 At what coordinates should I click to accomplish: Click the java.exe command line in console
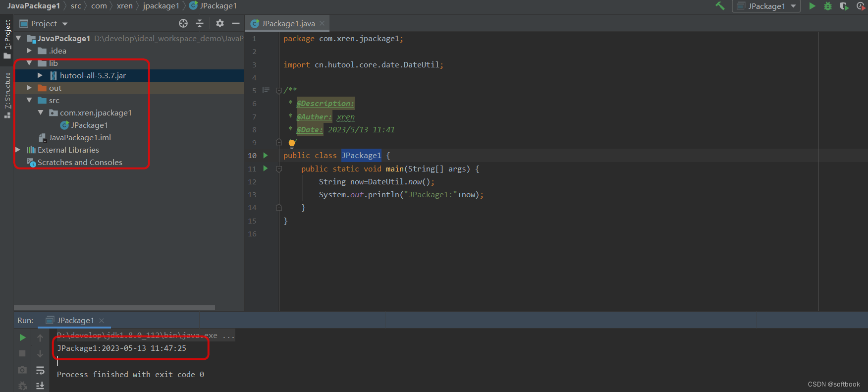pos(146,336)
